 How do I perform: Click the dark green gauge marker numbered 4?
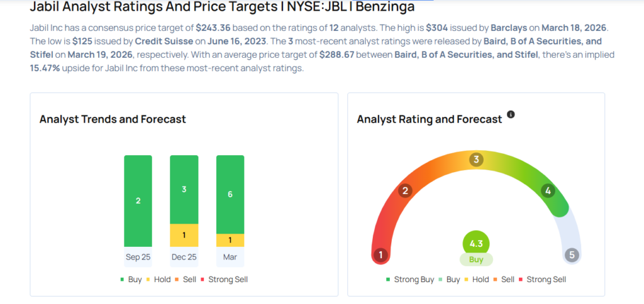coord(548,191)
